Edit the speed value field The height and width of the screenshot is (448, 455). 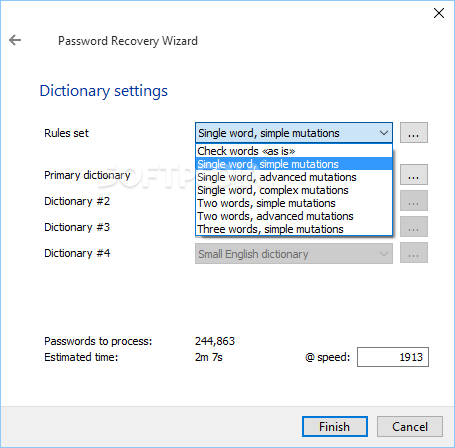(x=393, y=357)
